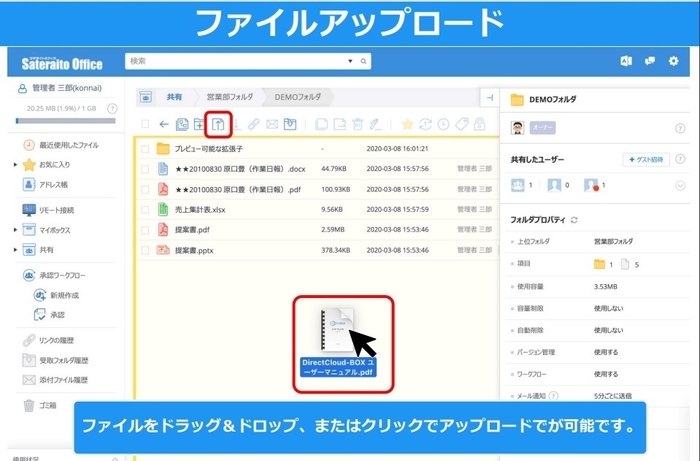Click the Sateraito Office logo

(x=62, y=63)
